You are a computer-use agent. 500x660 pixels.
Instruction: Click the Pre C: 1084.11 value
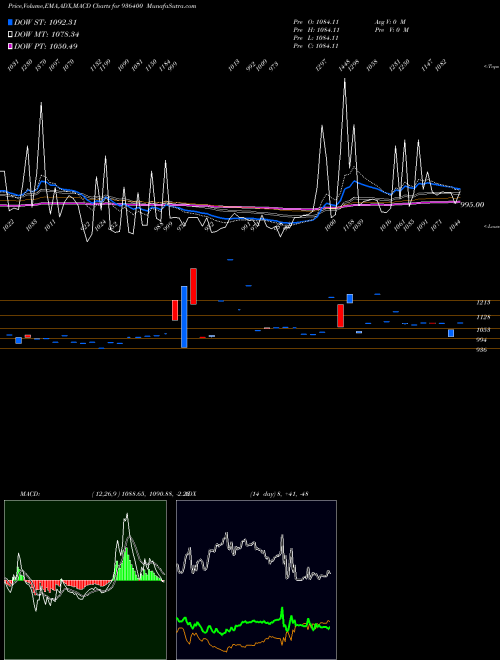point(316,46)
